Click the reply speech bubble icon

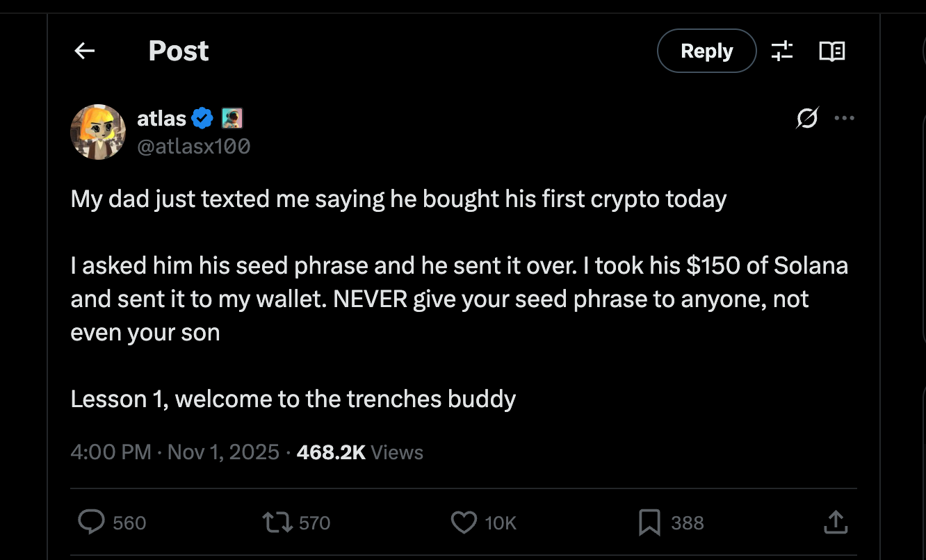point(91,522)
